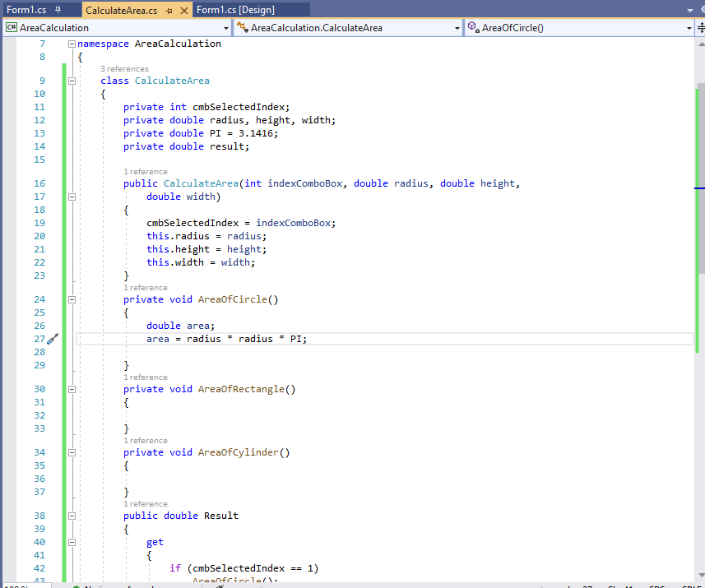Click the scrollbar down arrow

(701, 575)
